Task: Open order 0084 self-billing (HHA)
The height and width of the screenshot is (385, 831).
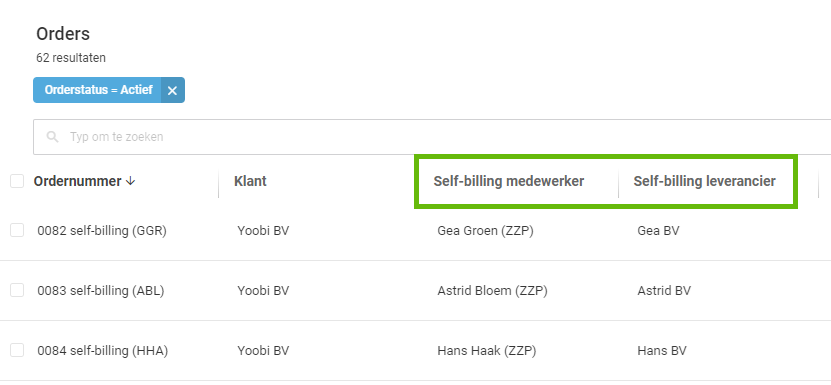Action: coord(102,351)
